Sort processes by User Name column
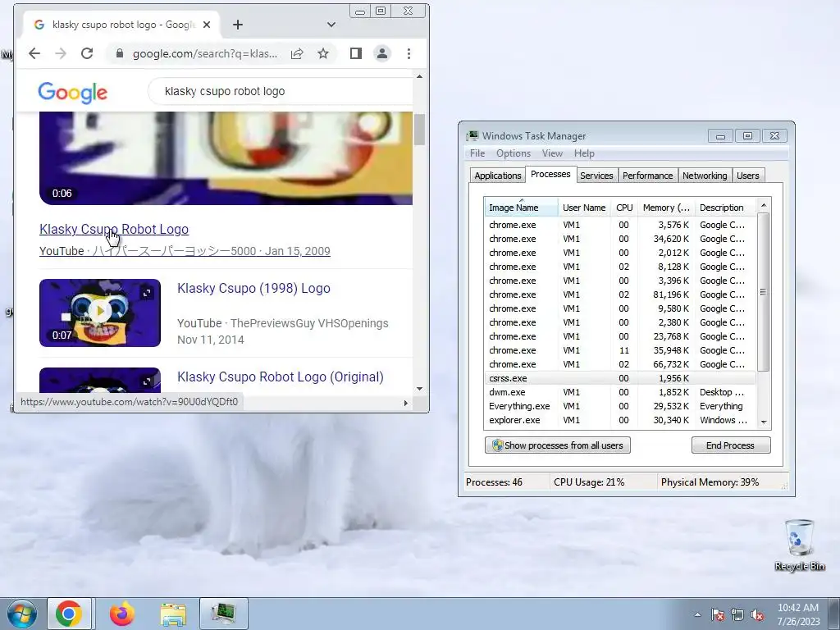 point(584,208)
